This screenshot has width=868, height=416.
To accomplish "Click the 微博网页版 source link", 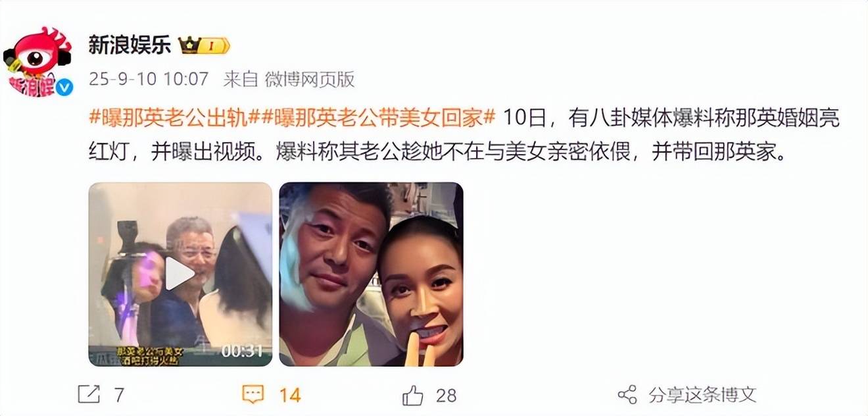I will pos(310,80).
